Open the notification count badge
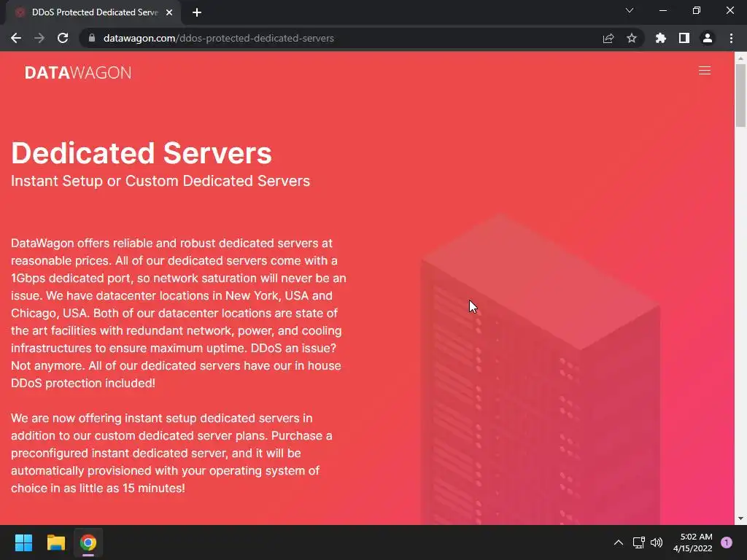The width and height of the screenshot is (747, 560). (x=727, y=542)
